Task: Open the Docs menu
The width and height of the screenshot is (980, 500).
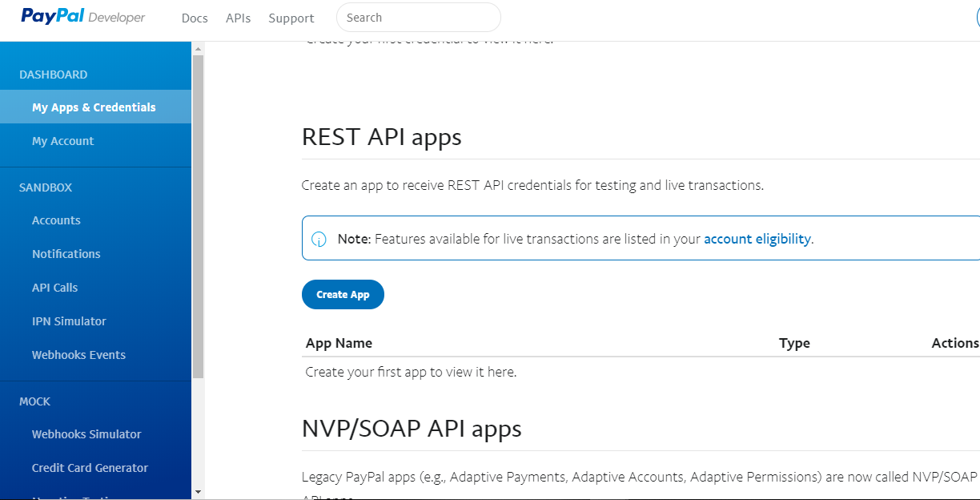Action: tap(195, 18)
